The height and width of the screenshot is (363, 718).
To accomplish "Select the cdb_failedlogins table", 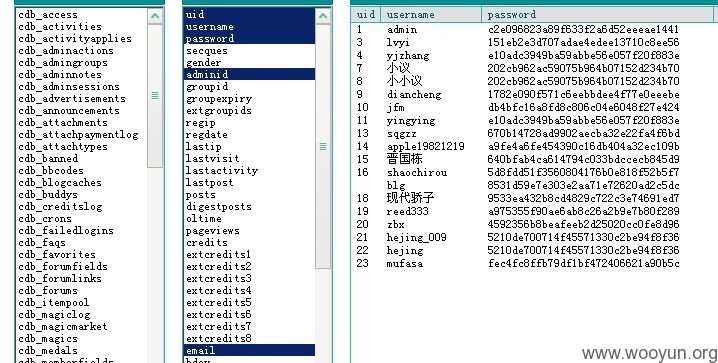I will click(x=66, y=230).
